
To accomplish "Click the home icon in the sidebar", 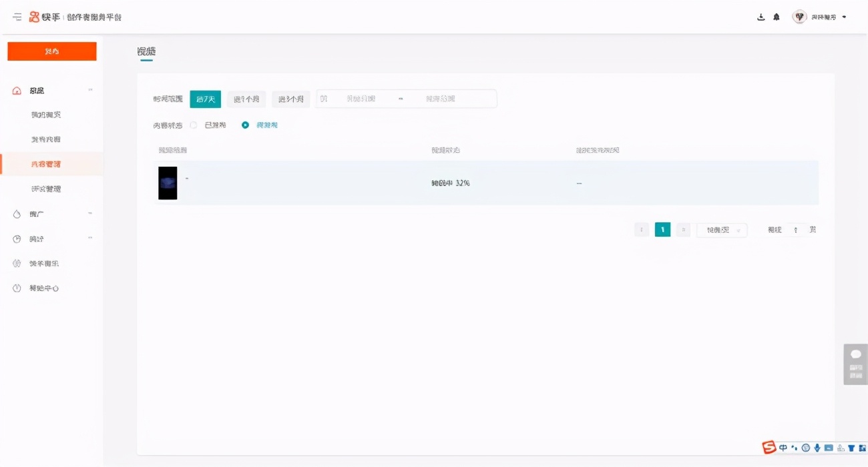I will pos(17,91).
